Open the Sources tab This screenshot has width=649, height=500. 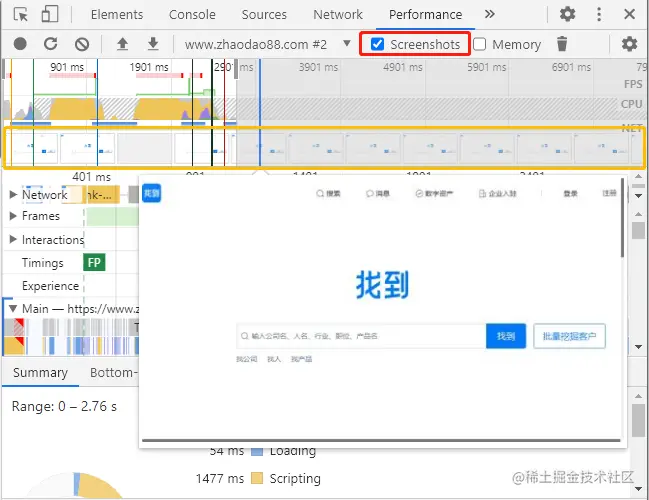(264, 14)
